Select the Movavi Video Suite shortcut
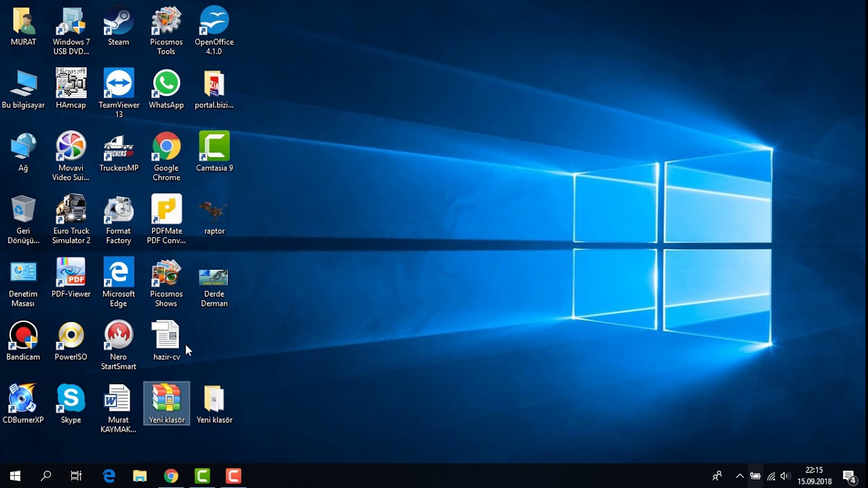The image size is (868, 488). (71, 157)
